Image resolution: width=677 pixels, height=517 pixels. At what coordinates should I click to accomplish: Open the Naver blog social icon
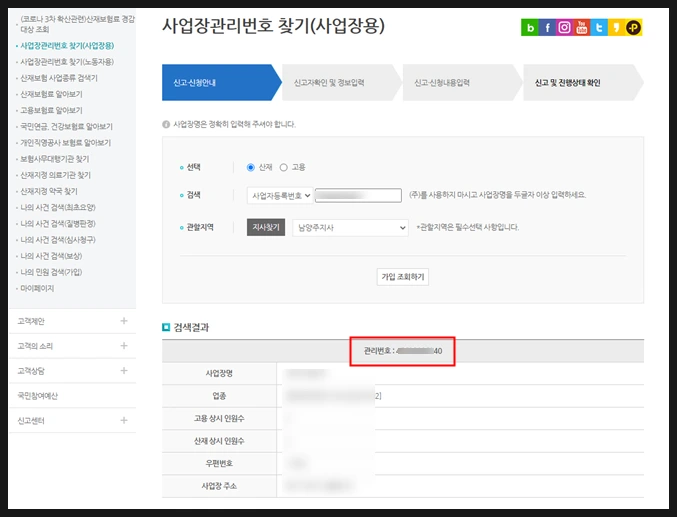point(530,28)
